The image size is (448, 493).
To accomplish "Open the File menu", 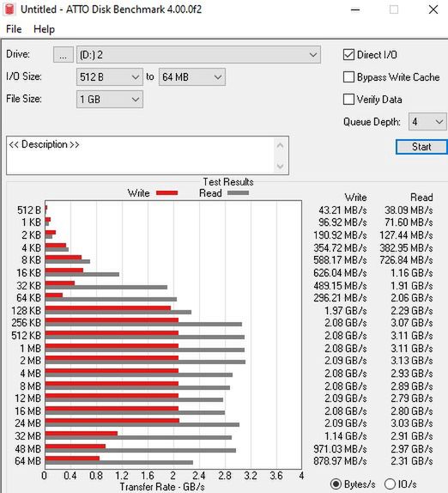I will pyautogui.click(x=14, y=29).
